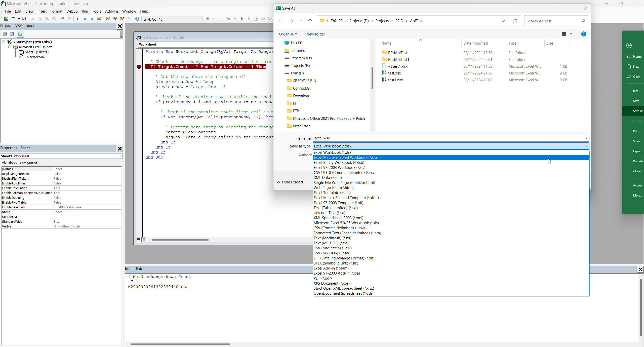Collapse the VBAProject (test1.xlsx) tree node

coord(4,42)
